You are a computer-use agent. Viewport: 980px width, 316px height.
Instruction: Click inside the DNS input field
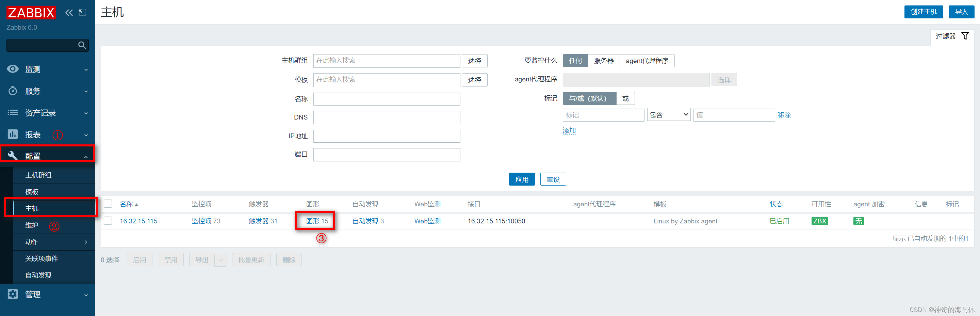(386, 117)
